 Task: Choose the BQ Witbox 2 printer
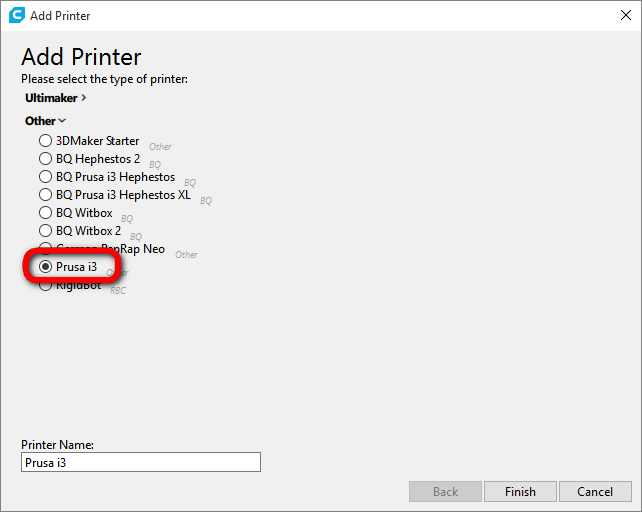pos(46,231)
